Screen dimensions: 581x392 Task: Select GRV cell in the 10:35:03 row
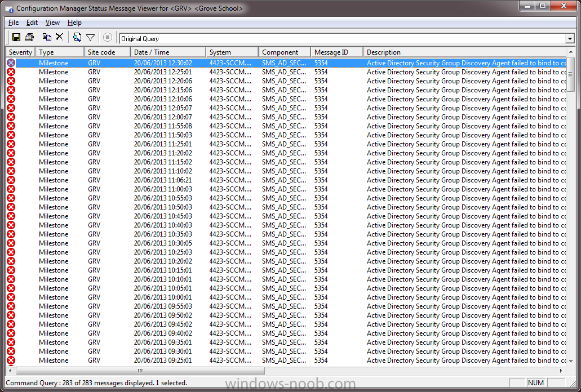click(x=94, y=234)
